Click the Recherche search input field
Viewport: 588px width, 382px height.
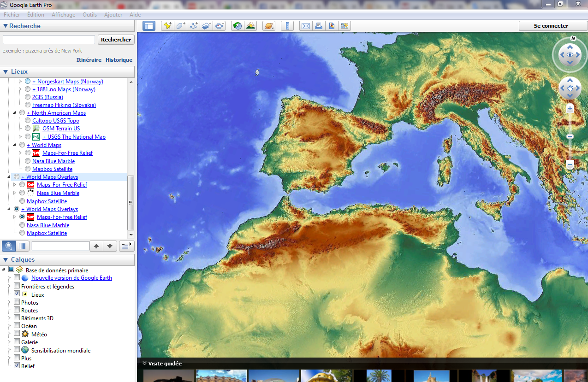pyautogui.click(x=49, y=40)
